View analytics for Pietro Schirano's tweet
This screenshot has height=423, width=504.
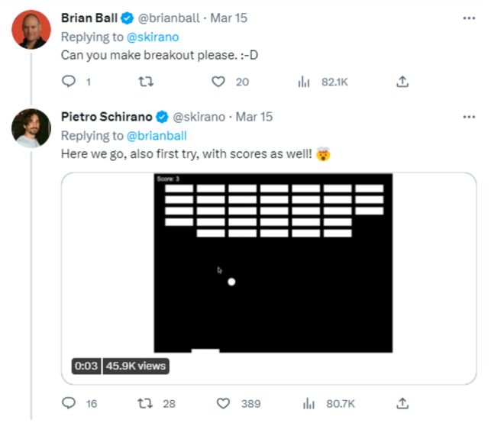pos(309,403)
